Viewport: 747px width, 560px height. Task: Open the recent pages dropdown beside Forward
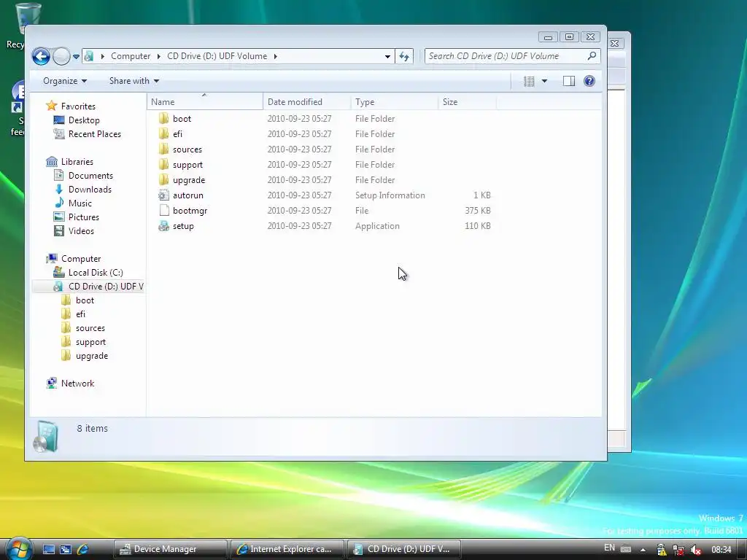76,57
